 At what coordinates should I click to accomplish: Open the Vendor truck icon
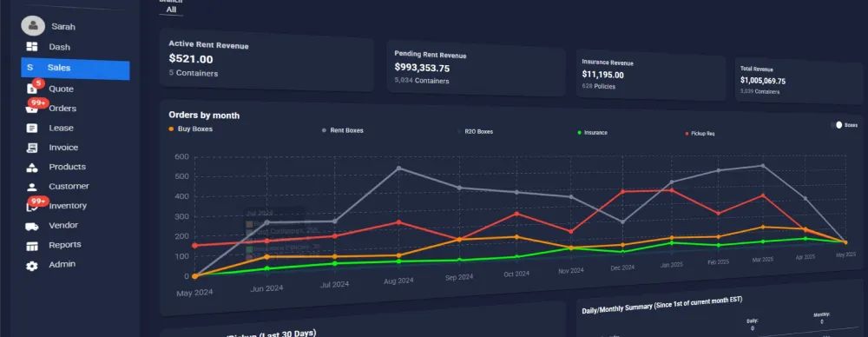[x=32, y=226]
